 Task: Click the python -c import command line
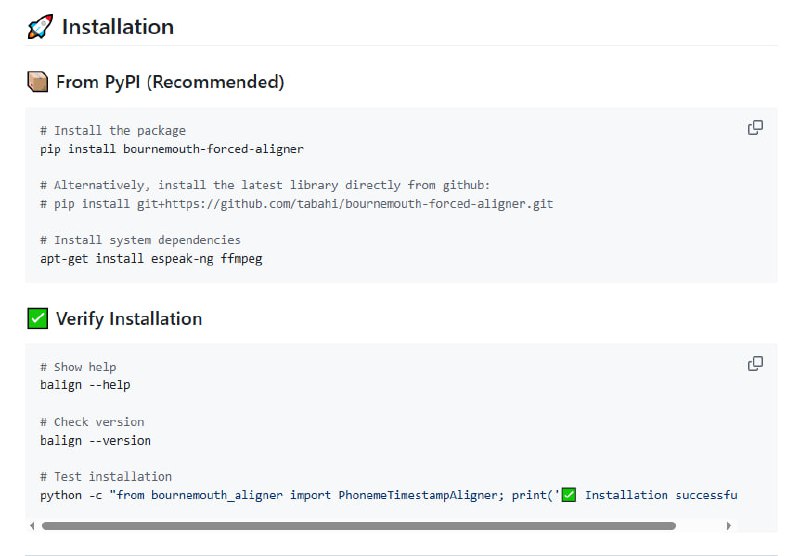(300, 495)
